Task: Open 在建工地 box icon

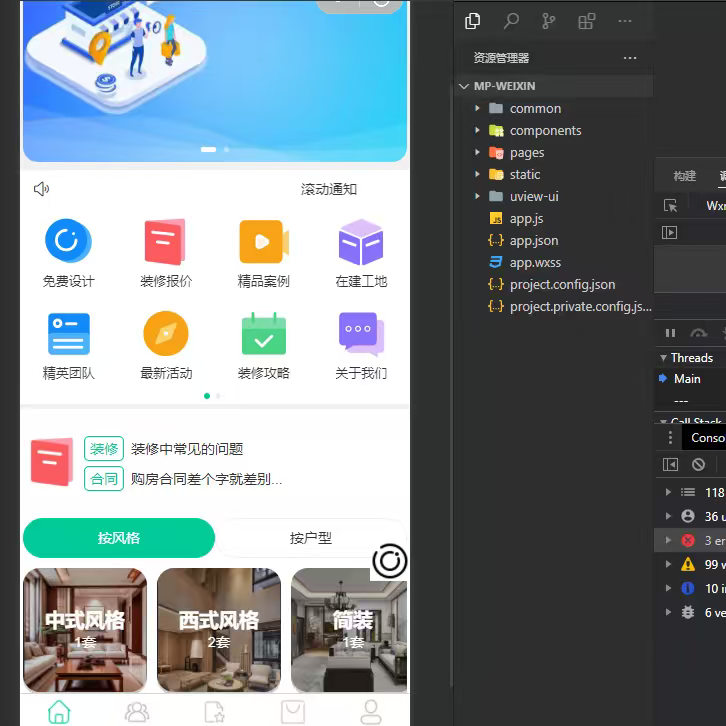Action: click(361, 242)
